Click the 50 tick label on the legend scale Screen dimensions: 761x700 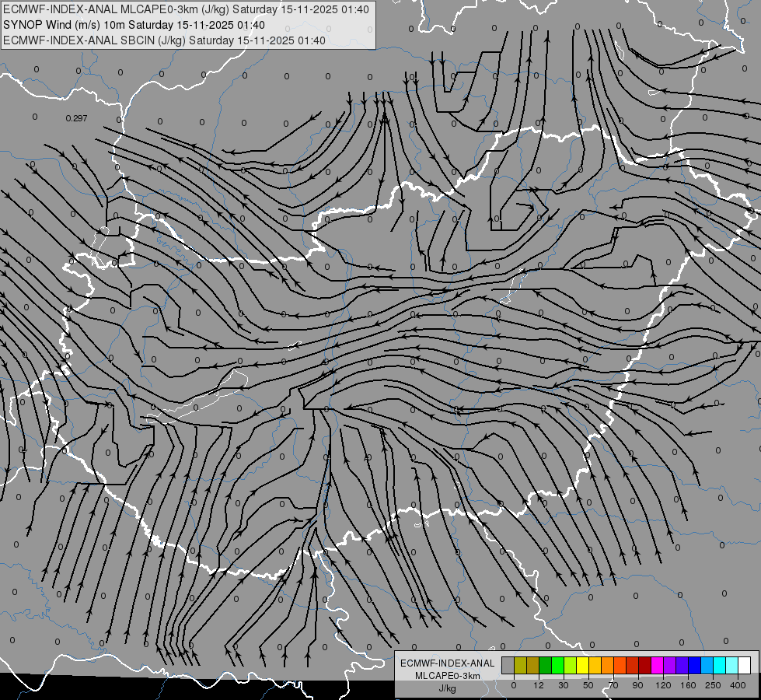click(588, 685)
